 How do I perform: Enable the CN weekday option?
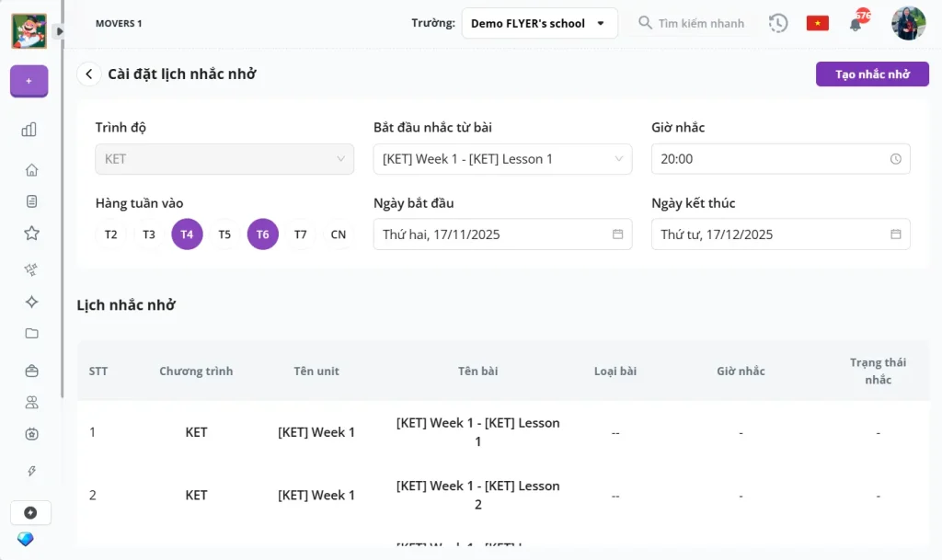tap(338, 234)
